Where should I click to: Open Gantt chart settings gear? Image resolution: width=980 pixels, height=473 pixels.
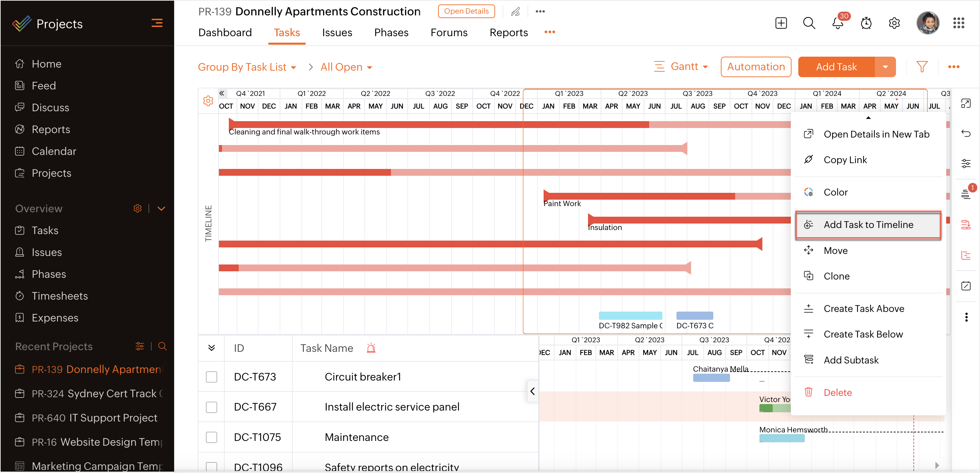[208, 101]
